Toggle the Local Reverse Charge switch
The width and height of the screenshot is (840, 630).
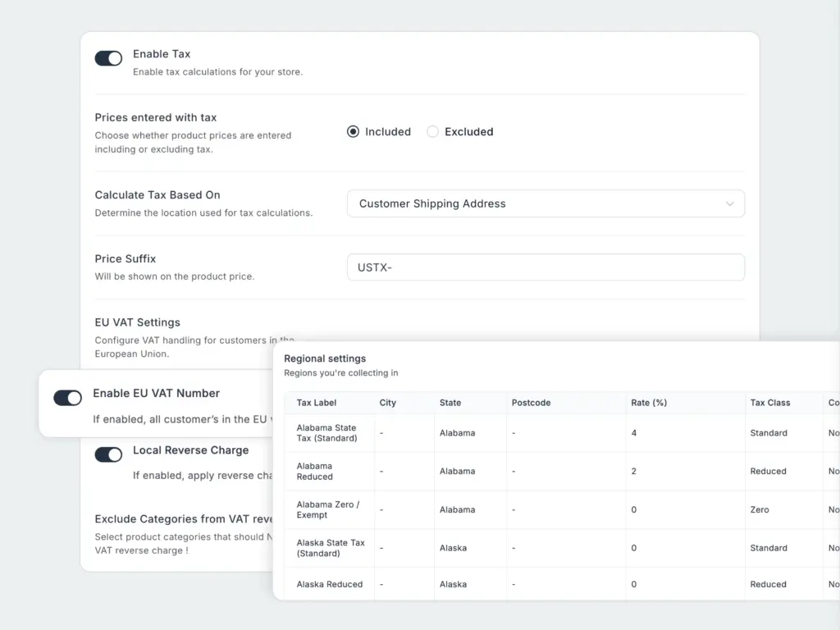pyautogui.click(x=108, y=454)
